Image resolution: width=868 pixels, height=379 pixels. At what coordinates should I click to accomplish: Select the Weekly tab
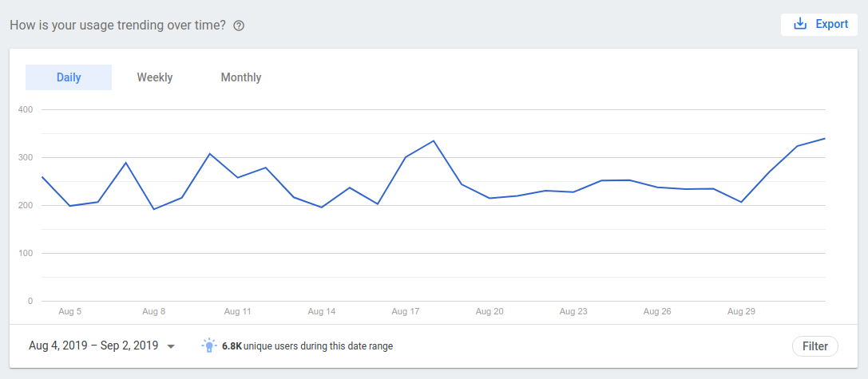click(x=155, y=77)
